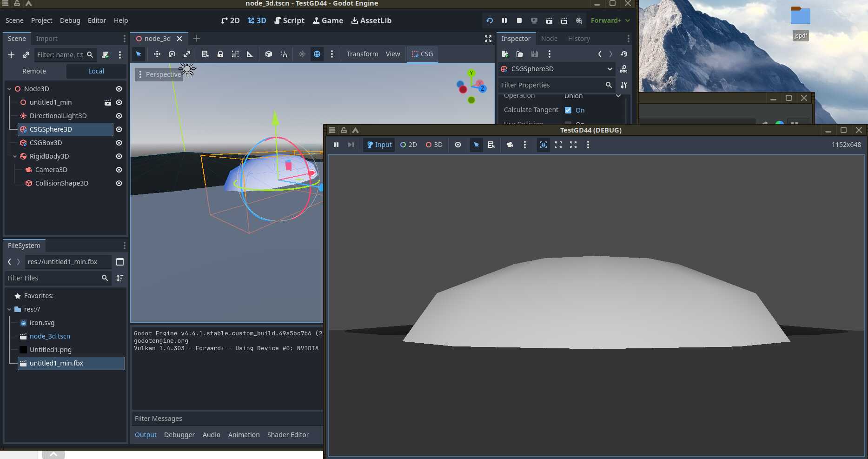Screen dimensions: 868x459
Task: Toggle preview sunlight icon in viewport toolbar
Action: (302, 54)
